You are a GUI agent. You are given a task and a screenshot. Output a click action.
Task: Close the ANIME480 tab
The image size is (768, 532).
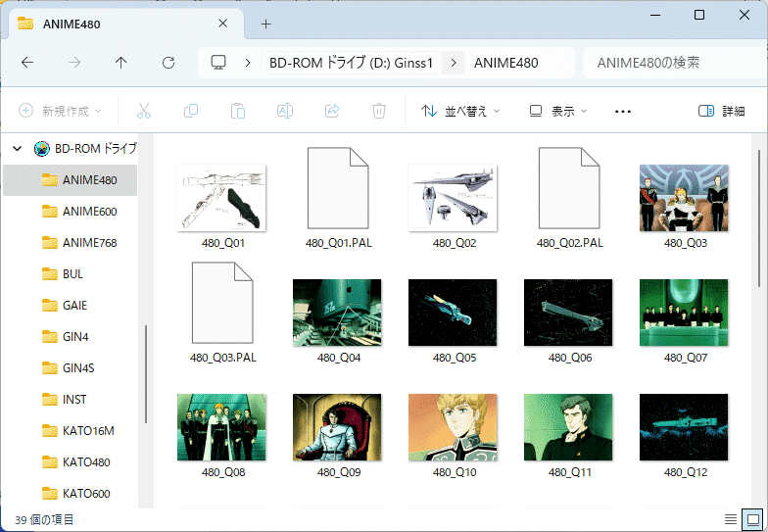[x=223, y=24]
